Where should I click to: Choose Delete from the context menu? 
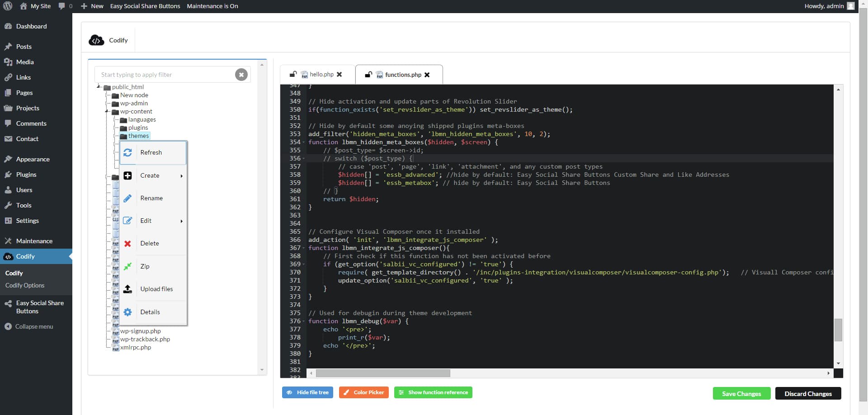[153, 243]
